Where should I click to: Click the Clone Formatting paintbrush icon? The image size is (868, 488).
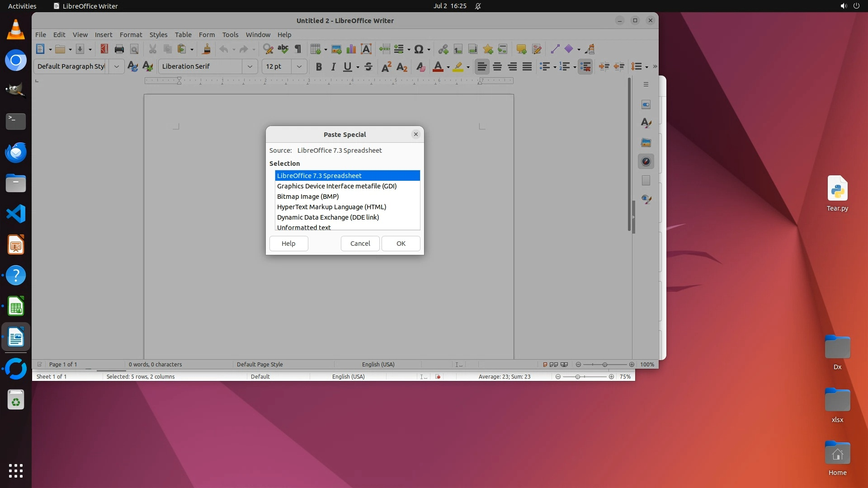pos(207,49)
